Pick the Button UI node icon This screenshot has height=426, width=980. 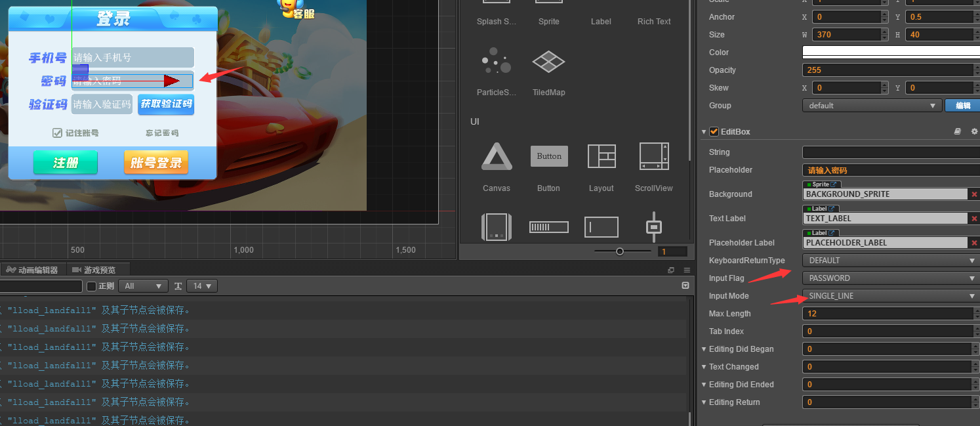pyautogui.click(x=549, y=156)
